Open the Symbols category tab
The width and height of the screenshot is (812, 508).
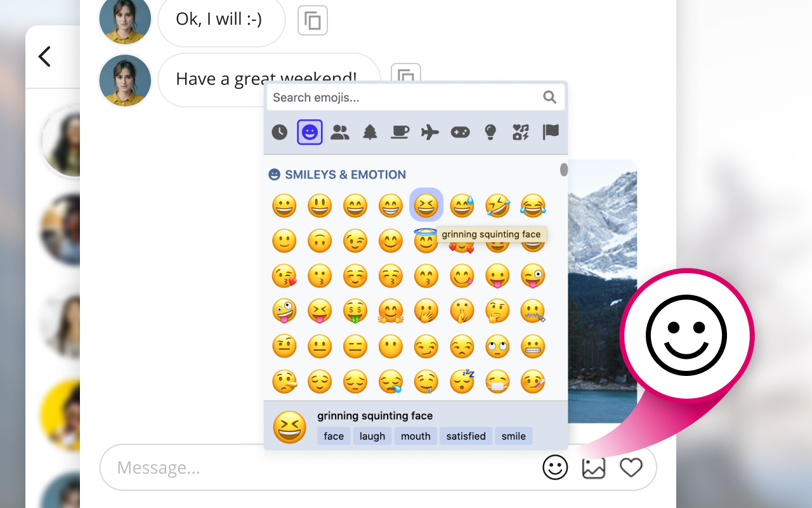click(x=520, y=132)
